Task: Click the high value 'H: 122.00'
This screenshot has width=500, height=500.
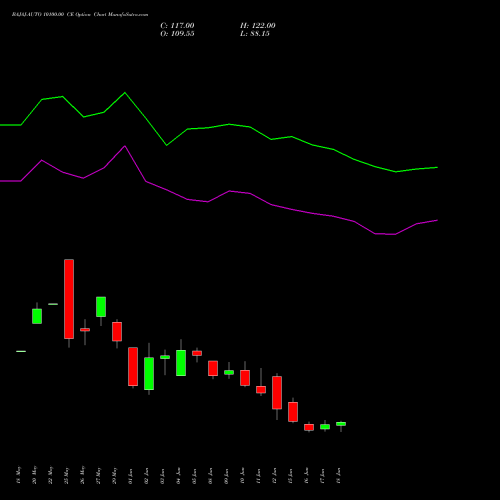Action: point(258,26)
